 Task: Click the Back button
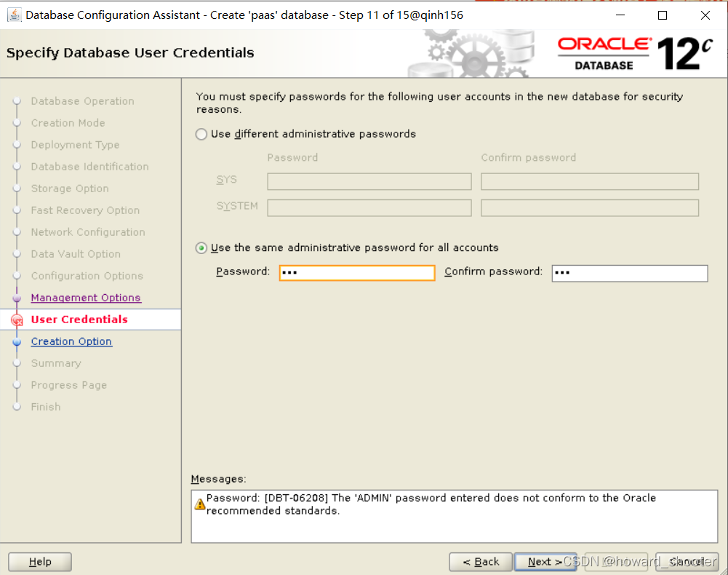tap(481, 561)
